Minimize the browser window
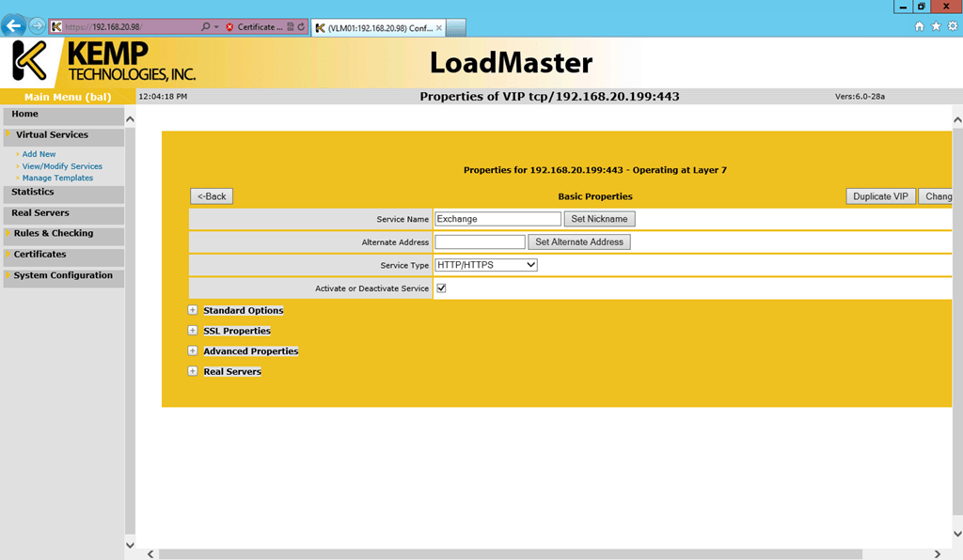Viewport: 963px width, 560px height. 903,7
